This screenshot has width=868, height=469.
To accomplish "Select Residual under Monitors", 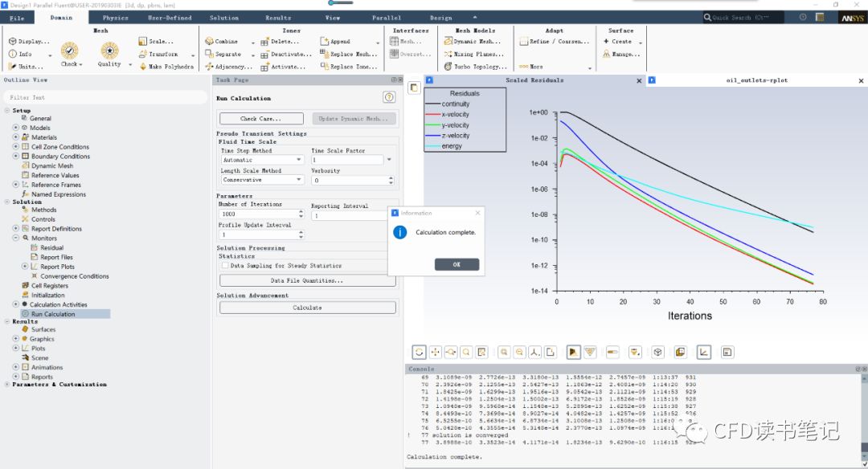I will tap(52, 248).
